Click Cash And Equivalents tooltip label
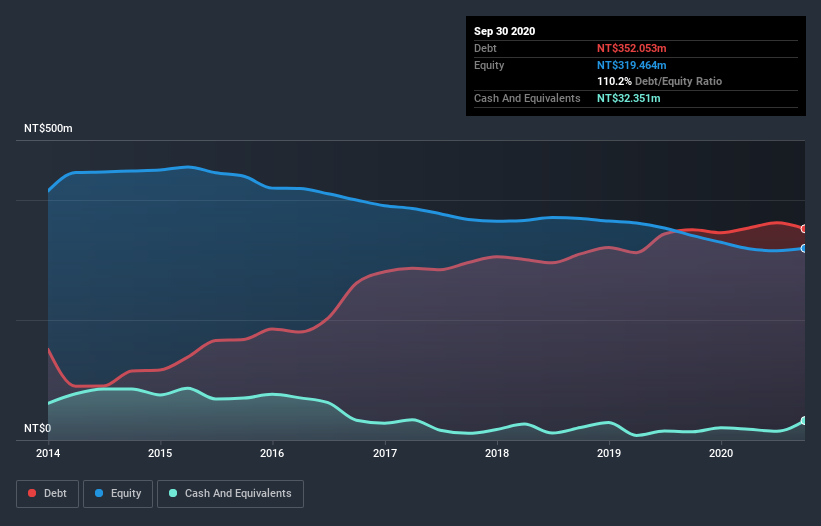This screenshot has width=821, height=526. pyautogui.click(x=527, y=98)
